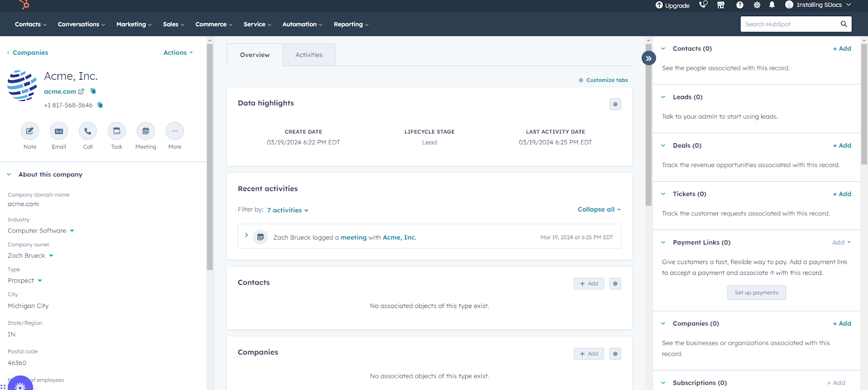This screenshot has height=390, width=868.
Task: Click the Acme, Inc. company logo
Action: coord(22,85)
